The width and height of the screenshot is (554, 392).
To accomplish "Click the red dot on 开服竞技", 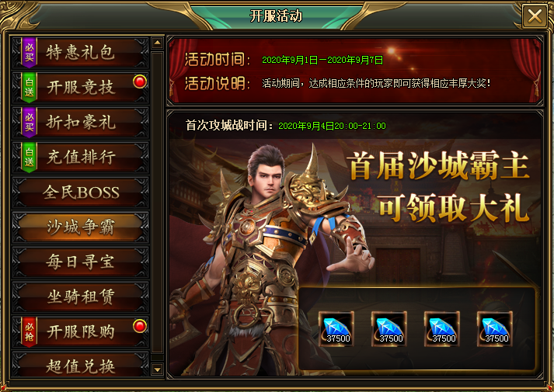I will pos(140,82).
